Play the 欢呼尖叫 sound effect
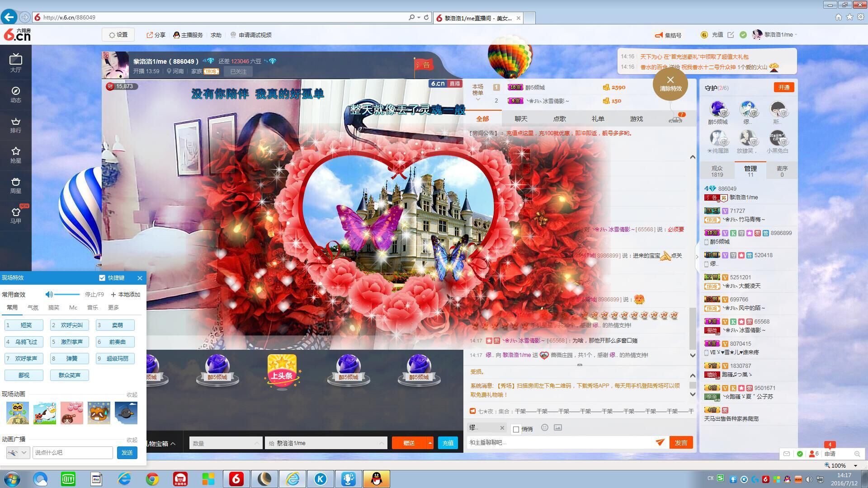The height and width of the screenshot is (488, 868). coord(70,325)
